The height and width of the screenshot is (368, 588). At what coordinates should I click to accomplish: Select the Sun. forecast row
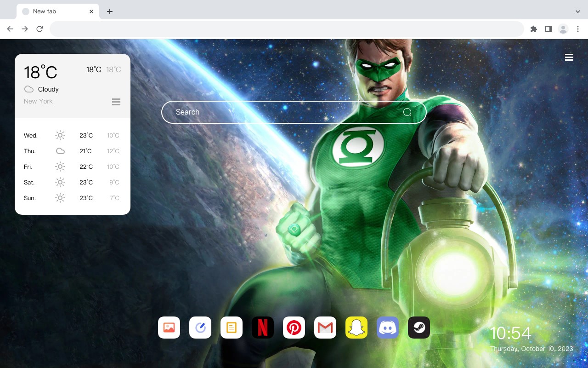pos(73,198)
